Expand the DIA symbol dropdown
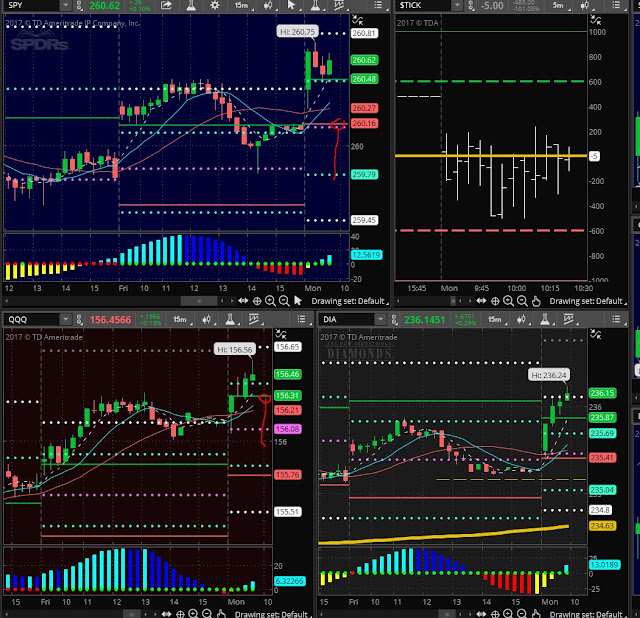 point(380,320)
